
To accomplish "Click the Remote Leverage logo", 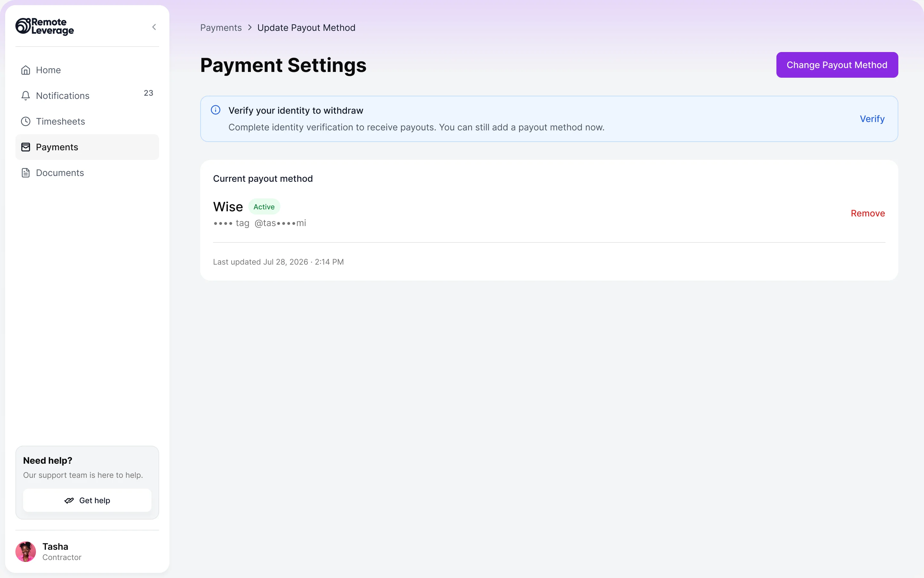I will (x=45, y=26).
